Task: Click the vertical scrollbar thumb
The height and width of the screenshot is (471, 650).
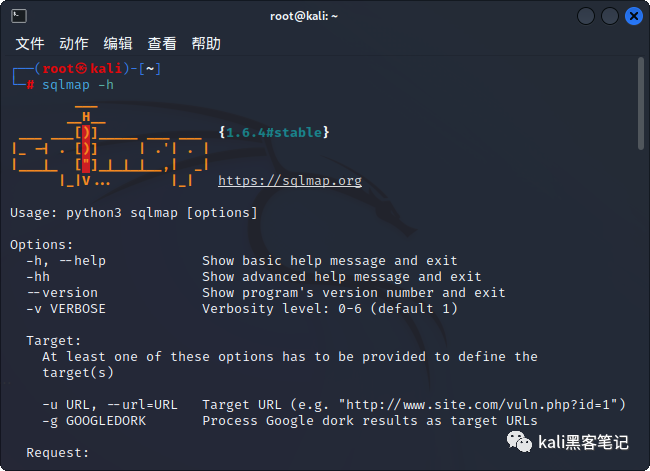Action: [x=641, y=104]
